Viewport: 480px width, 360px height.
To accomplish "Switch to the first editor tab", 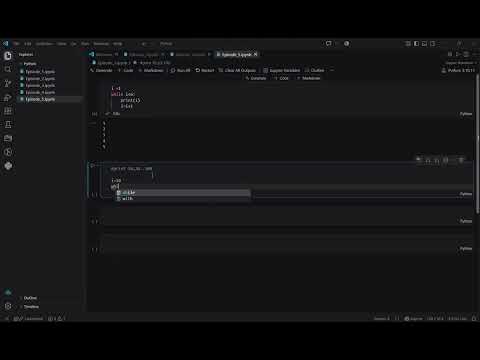I will coord(103,54).
